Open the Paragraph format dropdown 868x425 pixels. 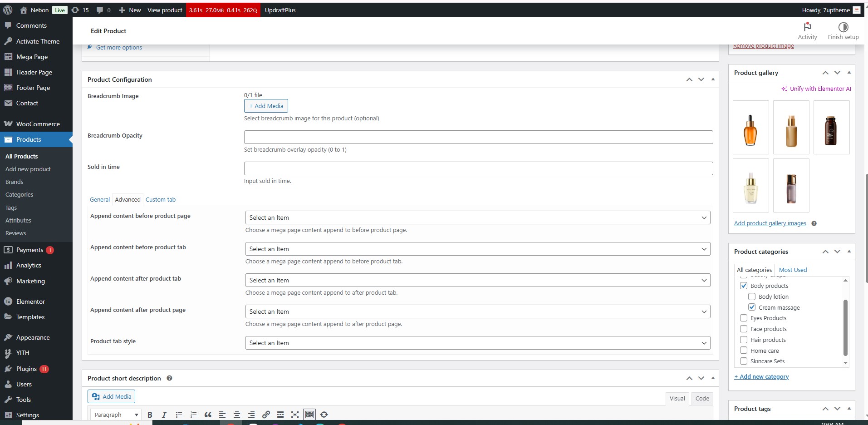coord(116,415)
